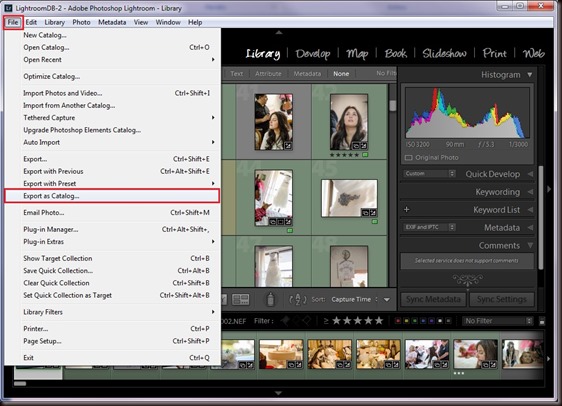This screenshot has width=562, height=406.
Task: Open the Open Recent submenu
Action: 112,59
